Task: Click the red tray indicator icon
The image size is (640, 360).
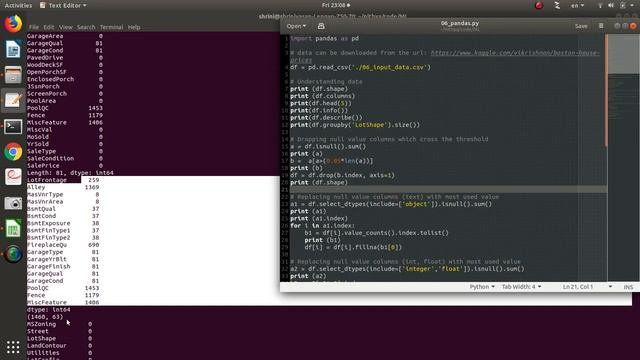Action: pyautogui.click(x=539, y=5)
